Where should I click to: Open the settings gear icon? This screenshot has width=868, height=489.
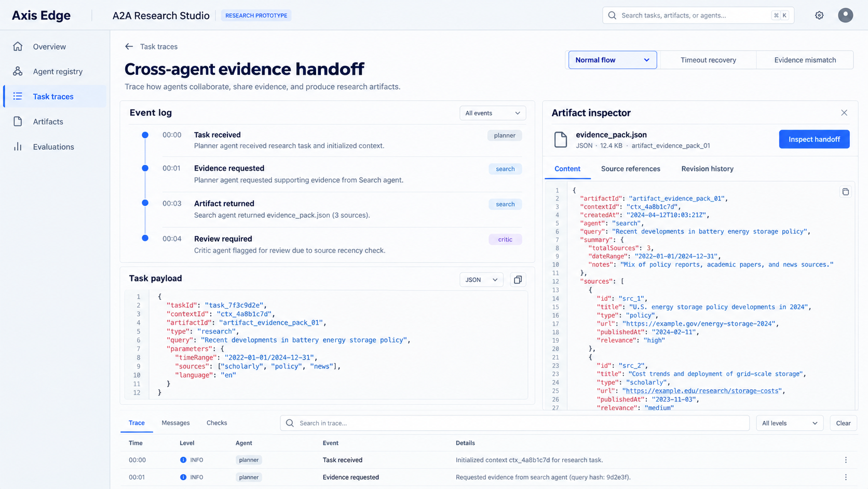(819, 16)
